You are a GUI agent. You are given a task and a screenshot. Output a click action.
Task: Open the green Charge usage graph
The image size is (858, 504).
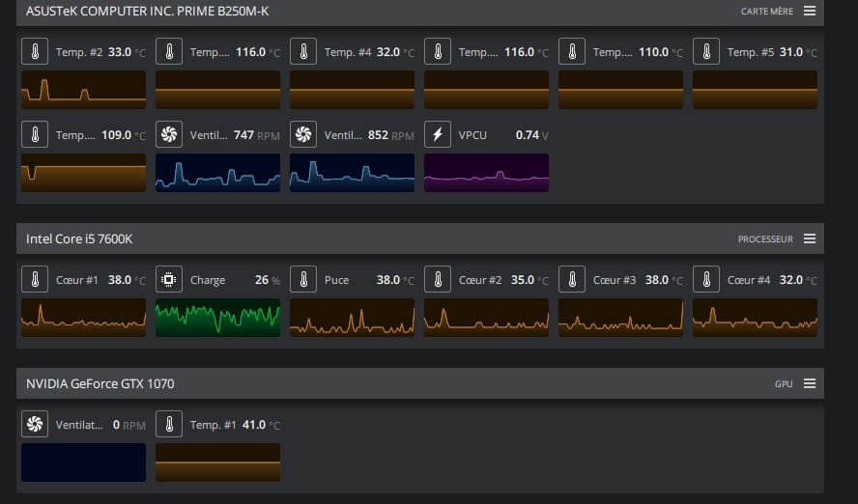point(217,318)
